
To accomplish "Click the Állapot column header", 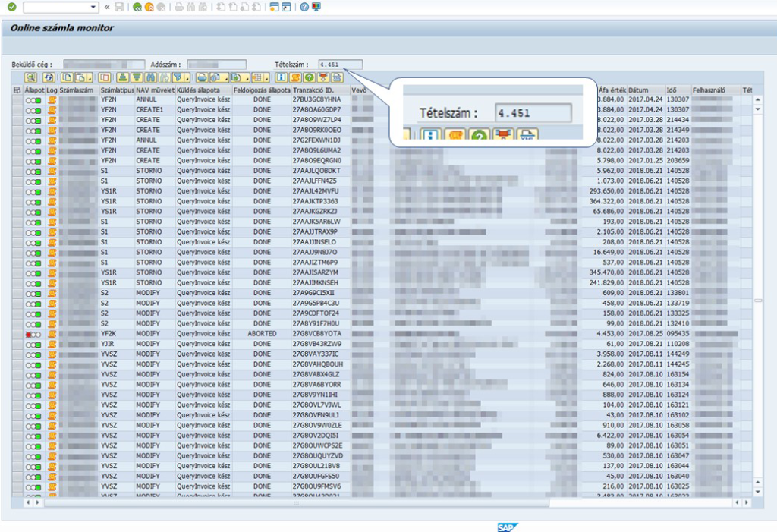I will click(34, 90).
